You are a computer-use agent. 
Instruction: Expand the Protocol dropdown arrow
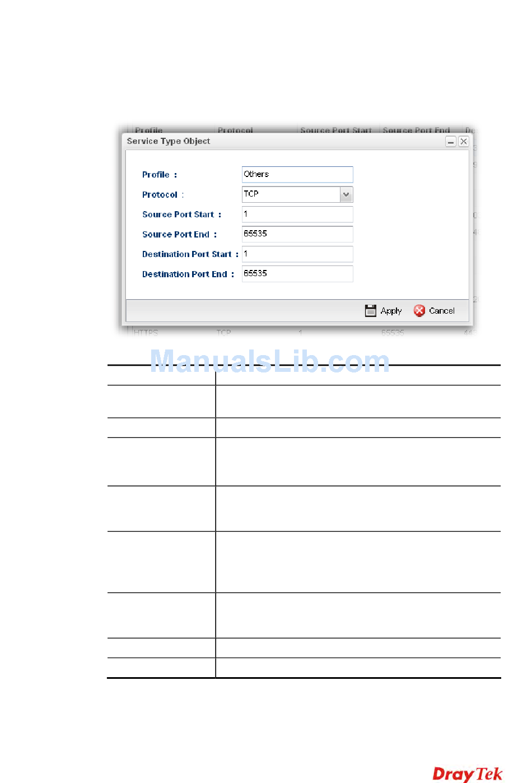346,194
